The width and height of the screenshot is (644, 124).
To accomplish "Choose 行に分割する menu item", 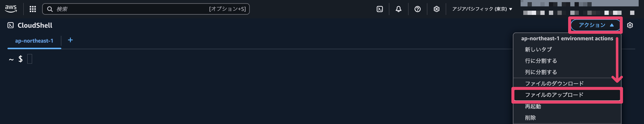I will point(541,61).
